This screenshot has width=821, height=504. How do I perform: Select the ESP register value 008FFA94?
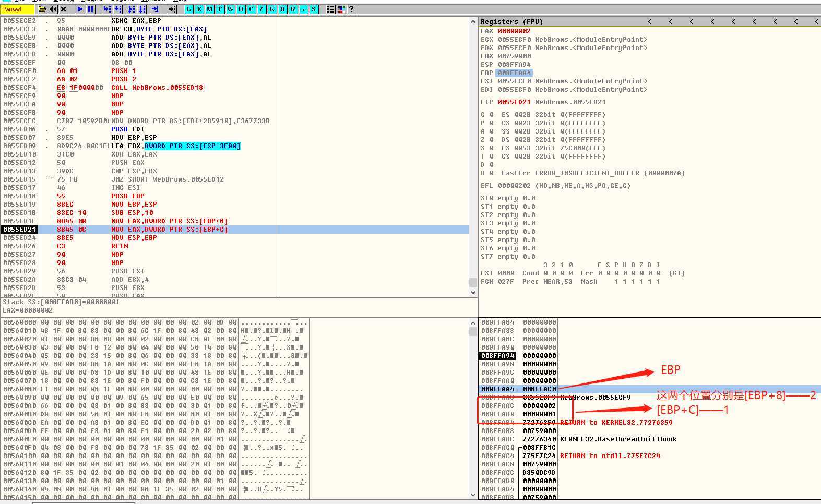pyautogui.click(x=514, y=64)
